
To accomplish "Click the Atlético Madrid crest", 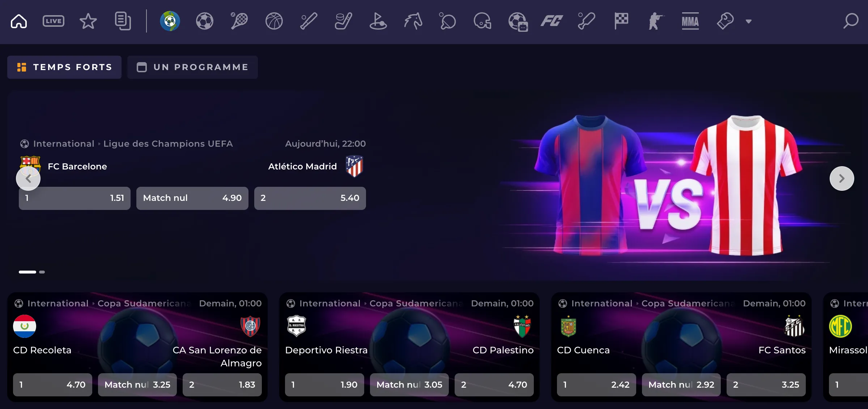I will pyautogui.click(x=354, y=166).
